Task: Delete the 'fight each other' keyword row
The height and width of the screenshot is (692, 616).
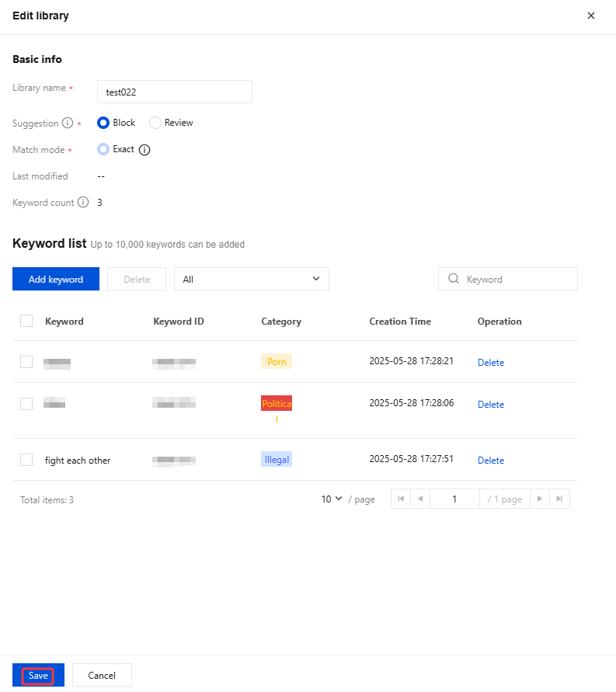Action: [x=490, y=461]
